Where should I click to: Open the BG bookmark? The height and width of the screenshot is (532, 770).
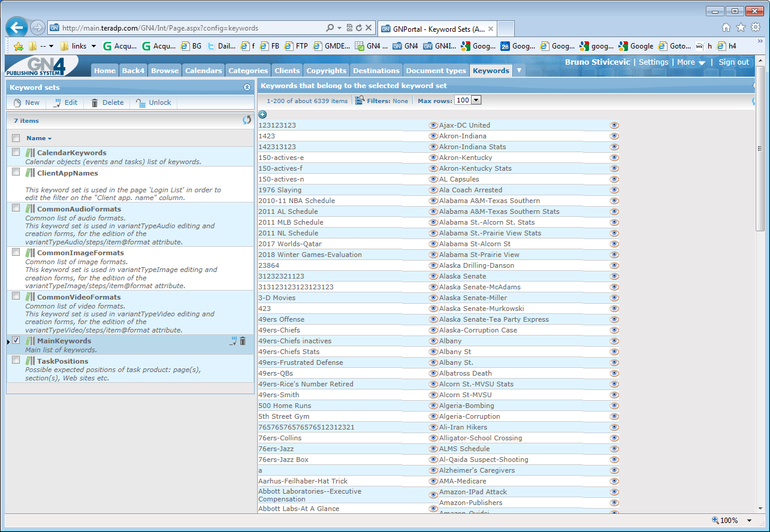(192, 46)
